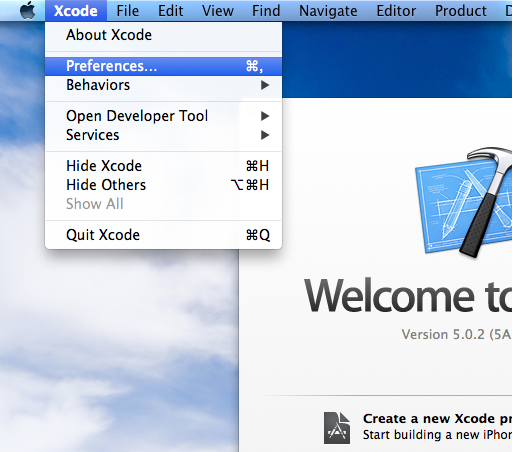The height and width of the screenshot is (452, 512).
Task: Open the Editor menu
Action: click(396, 11)
